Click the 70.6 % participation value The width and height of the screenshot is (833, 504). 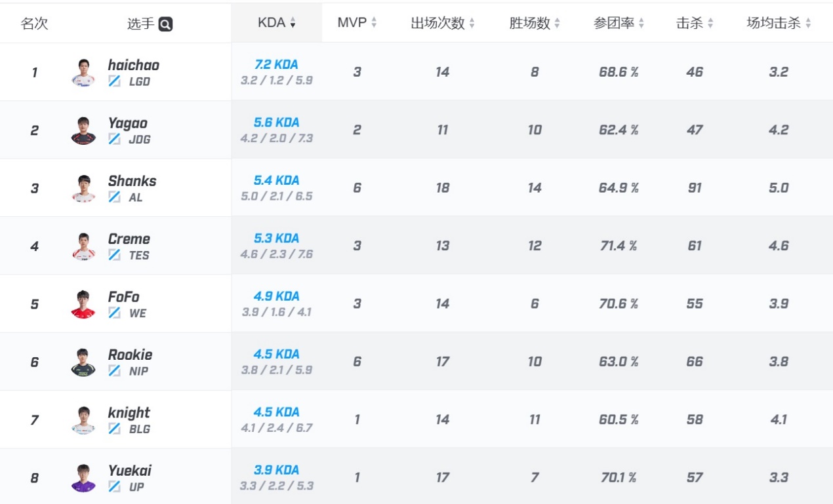click(619, 303)
